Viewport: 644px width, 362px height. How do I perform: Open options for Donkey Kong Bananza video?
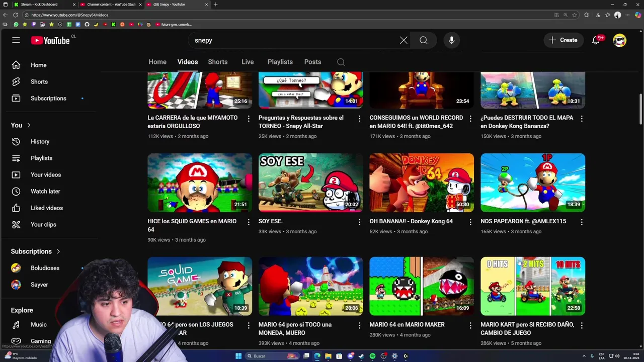coord(582,119)
